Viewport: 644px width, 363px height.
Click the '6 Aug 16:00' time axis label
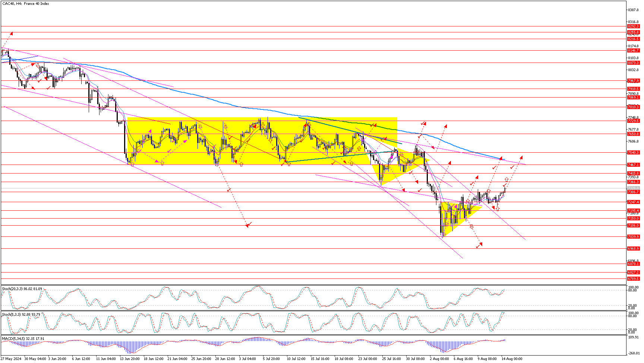pos(463,359)
